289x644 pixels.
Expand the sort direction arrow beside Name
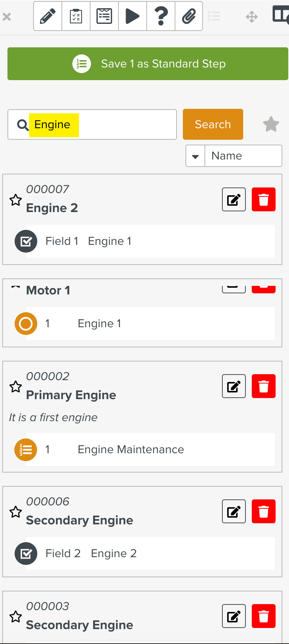tap(195, 156)
